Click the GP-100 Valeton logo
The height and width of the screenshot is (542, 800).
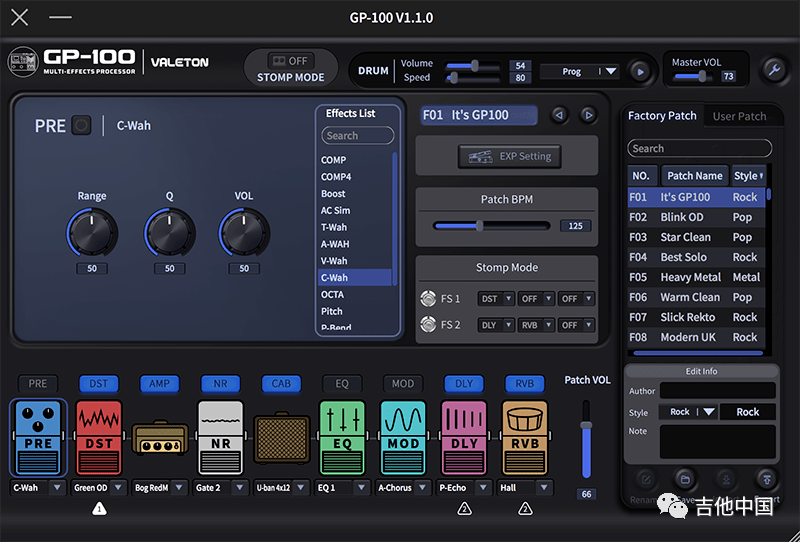click(x=108, y=62)
